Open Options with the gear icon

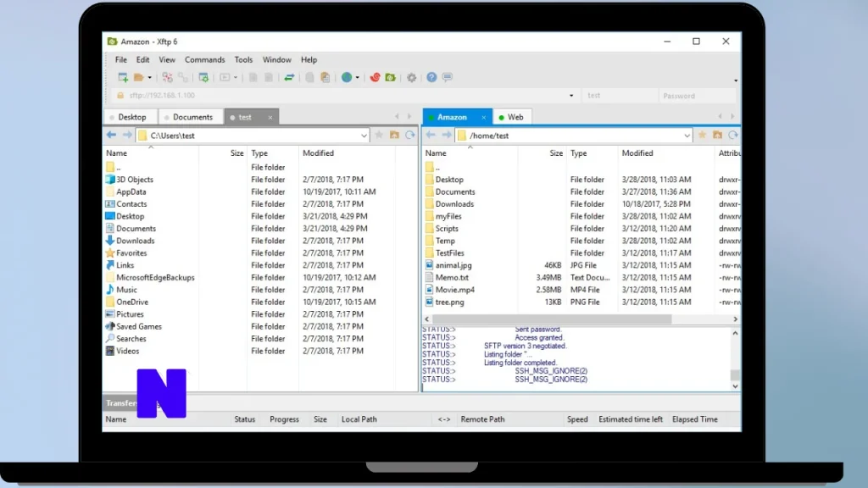pyautogui.click(x=411, y=77)
